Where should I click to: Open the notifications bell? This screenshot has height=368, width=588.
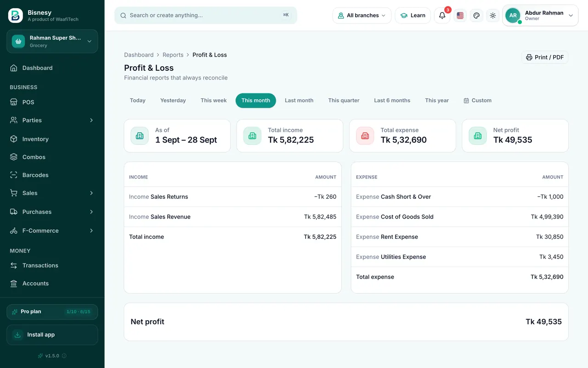442,16
